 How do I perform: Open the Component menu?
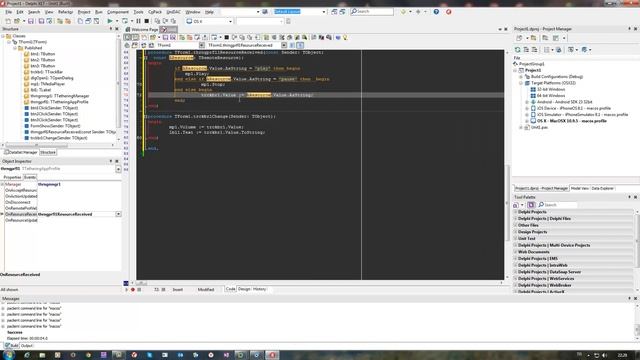[118, 12]
